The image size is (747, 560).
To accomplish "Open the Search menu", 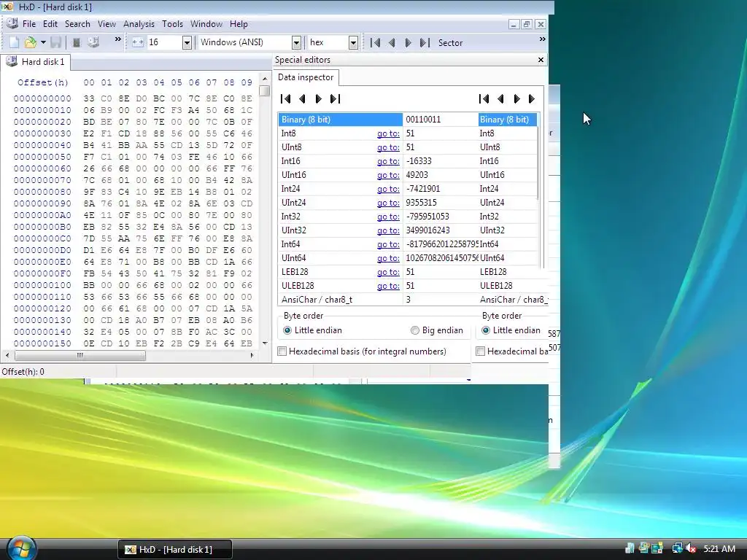I will tap(77, 24).
